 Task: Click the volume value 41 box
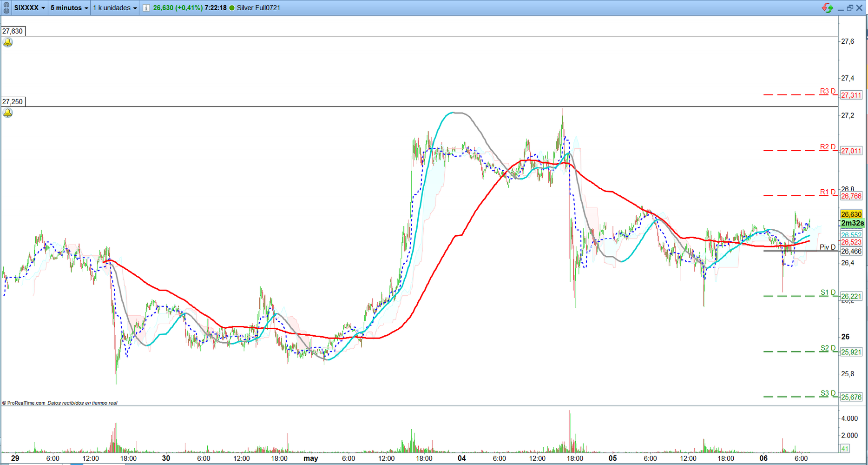point(845,449)
